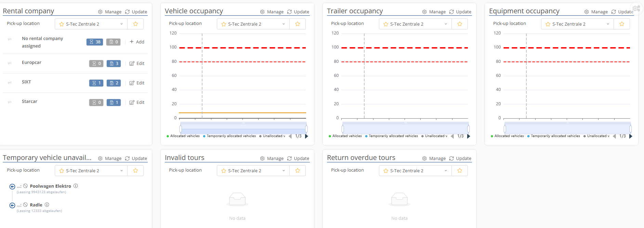Expand the Poolwagen Elektro timeline entry
Screen dimensions: 644x228
tap(12, 186)
